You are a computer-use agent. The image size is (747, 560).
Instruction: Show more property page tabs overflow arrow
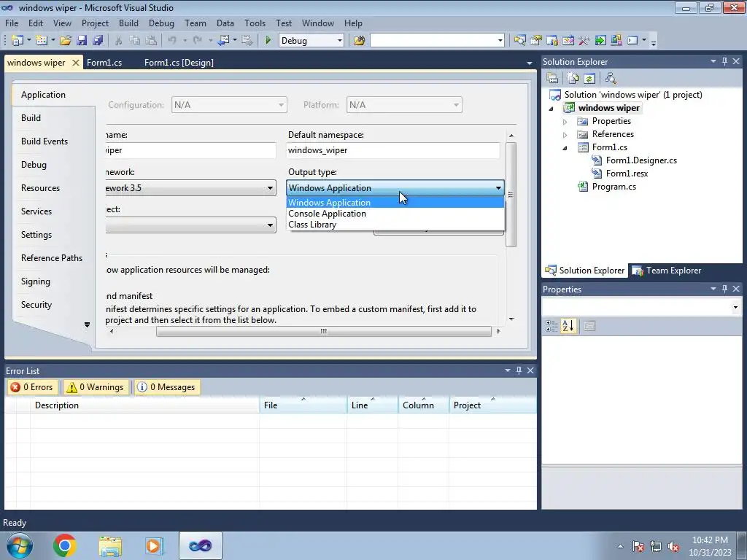pos(88,324)
